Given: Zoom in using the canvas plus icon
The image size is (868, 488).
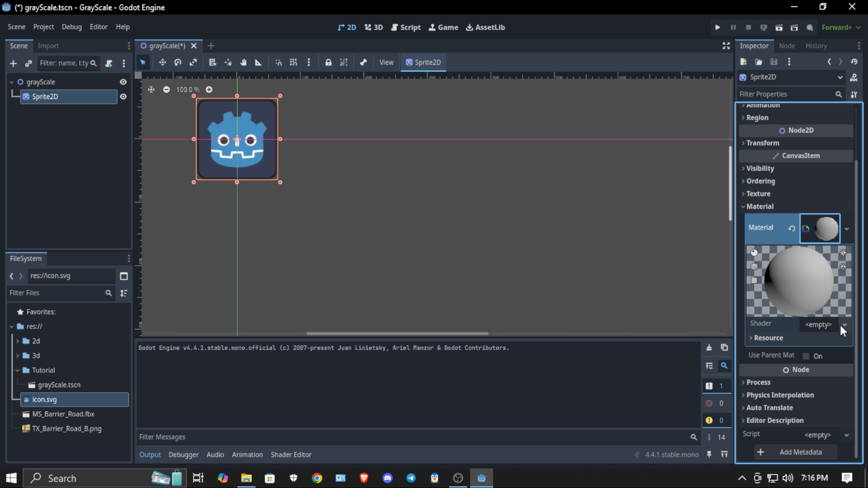Looking at the screenshot, I should (x=209, y=89).
